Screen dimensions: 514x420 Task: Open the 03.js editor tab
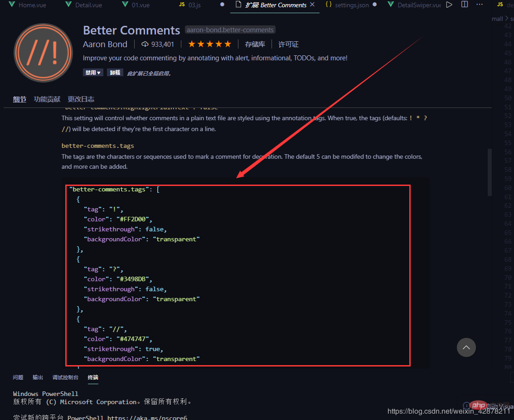pos(190,5)
